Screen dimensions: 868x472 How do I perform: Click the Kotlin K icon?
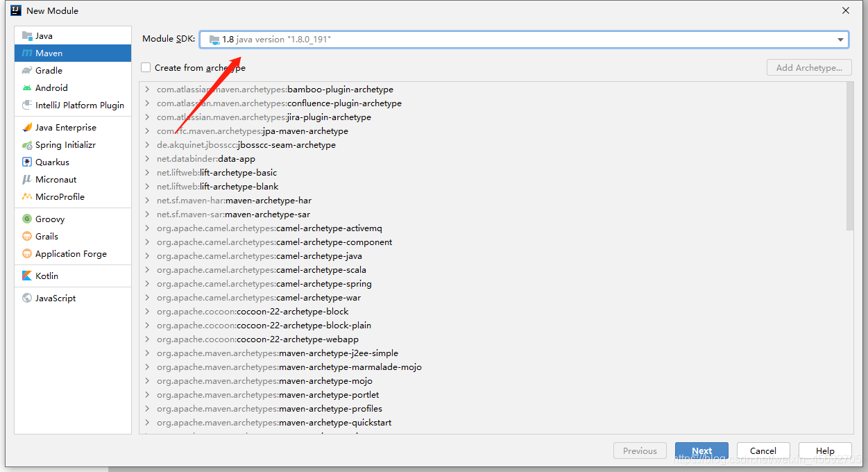pos(27,276)
